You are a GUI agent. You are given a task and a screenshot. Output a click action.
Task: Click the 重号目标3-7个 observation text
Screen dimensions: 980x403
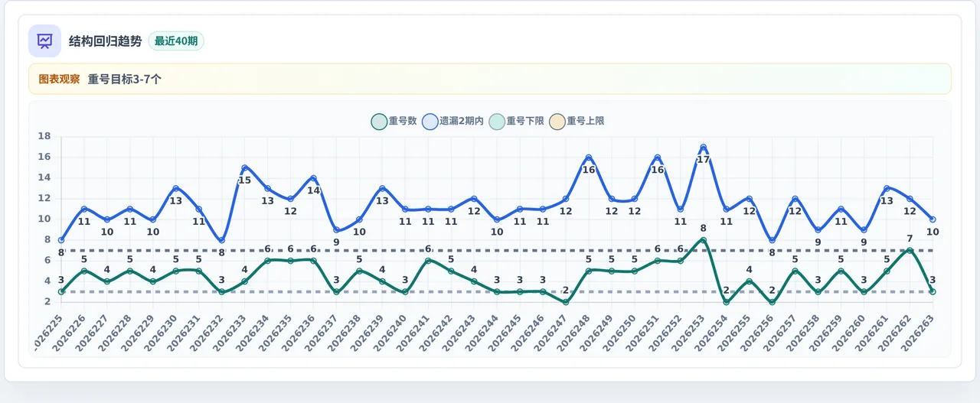125,79
